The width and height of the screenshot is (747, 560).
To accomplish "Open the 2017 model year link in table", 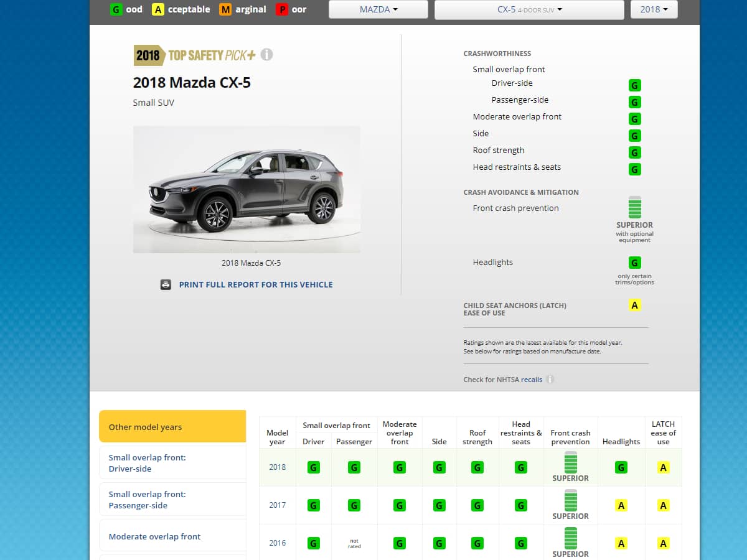I will tap(277, 505).
